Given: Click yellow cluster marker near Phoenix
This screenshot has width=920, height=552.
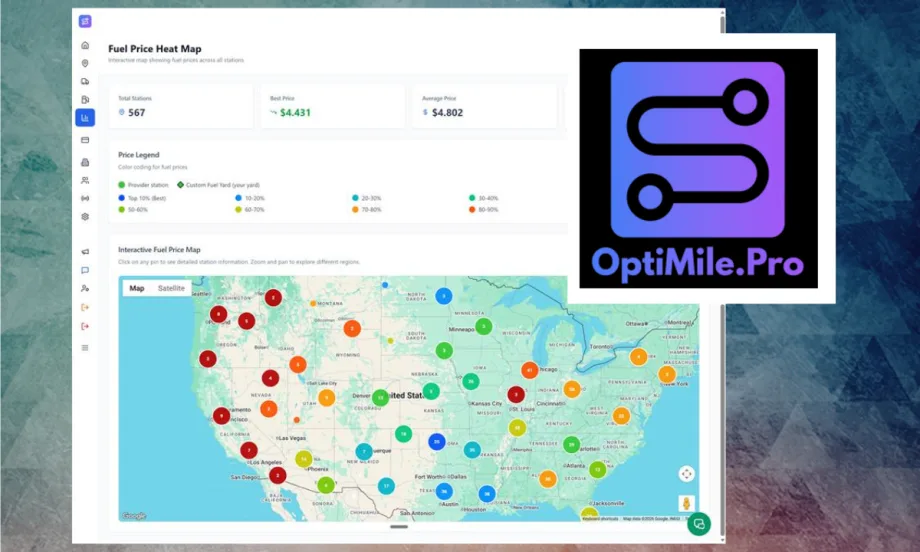Looking at the screenshot, I should click(303, 459).
